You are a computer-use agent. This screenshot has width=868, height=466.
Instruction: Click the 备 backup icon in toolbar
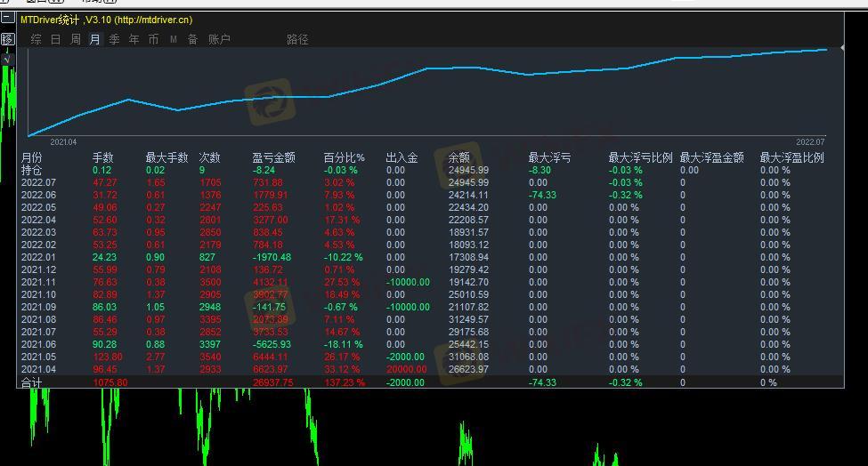[192, 39]
